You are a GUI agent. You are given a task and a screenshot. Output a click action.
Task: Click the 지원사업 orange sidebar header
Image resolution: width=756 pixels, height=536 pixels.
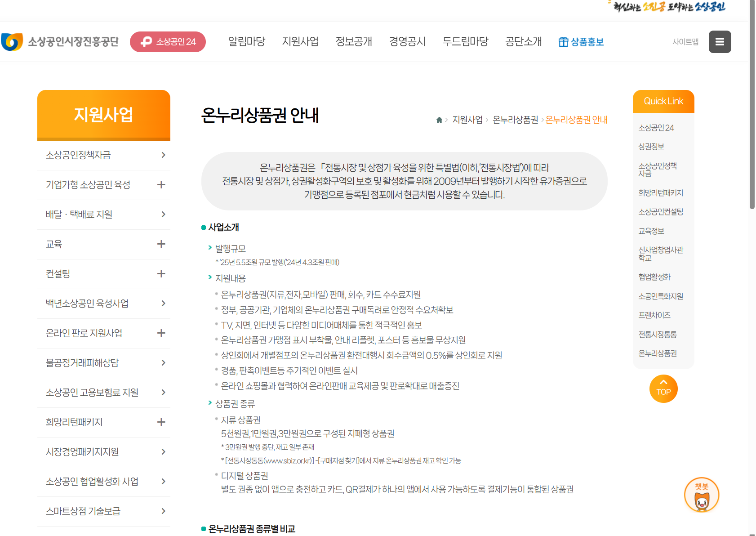pyautogui.click(x=104, y=115)
